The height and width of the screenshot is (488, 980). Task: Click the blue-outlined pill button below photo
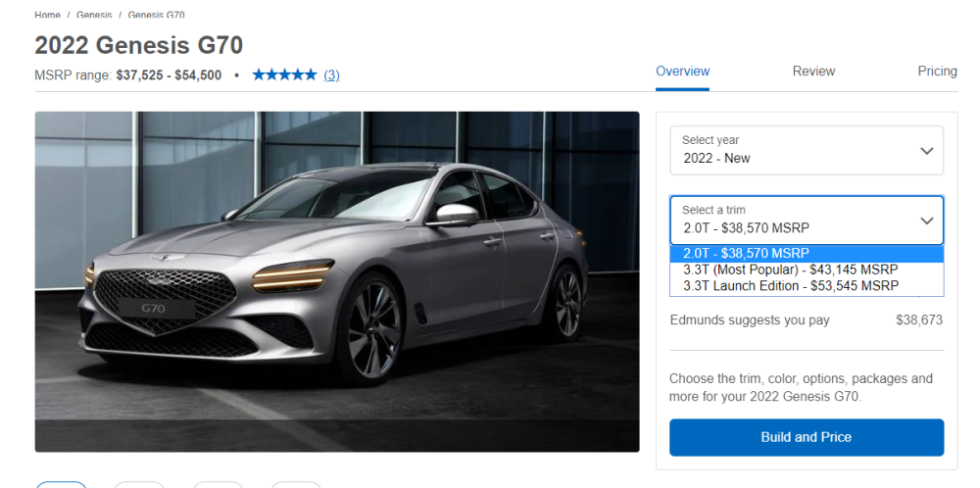[x=61, y=485]
